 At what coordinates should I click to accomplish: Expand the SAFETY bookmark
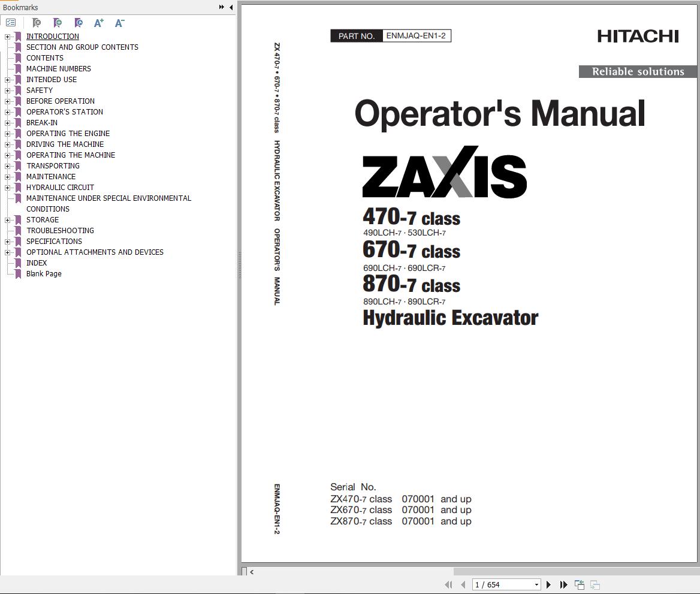coord(7,91)
